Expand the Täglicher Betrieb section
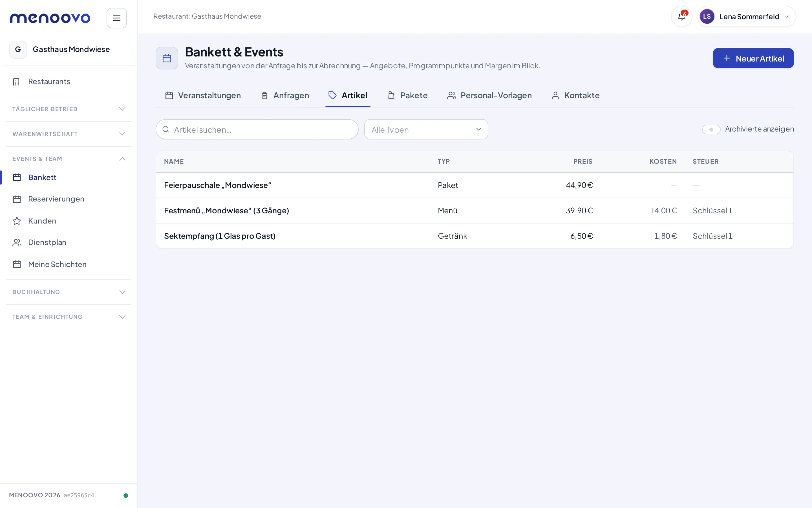The height and width of the screenshot is (508, 812). (69, 109)
